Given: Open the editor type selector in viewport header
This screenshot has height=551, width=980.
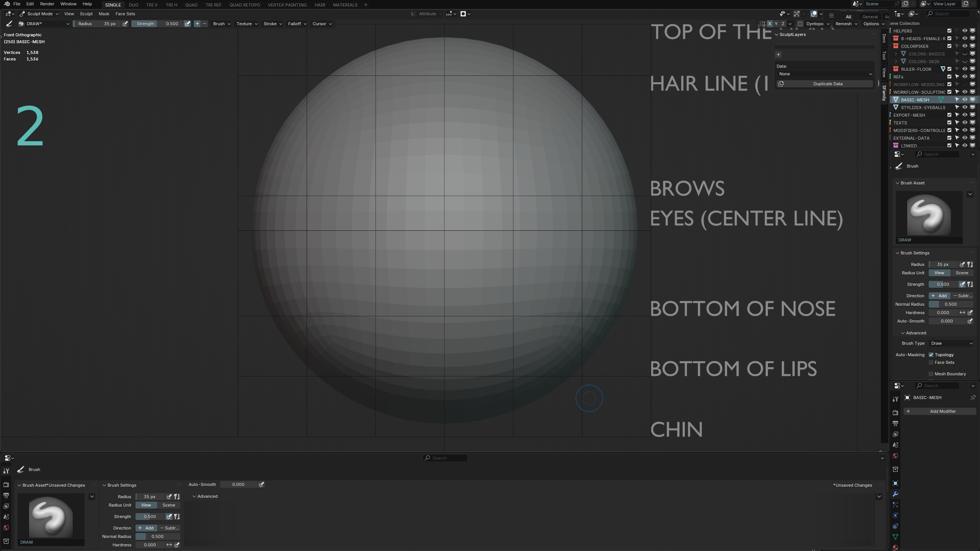Looking at the screenshot, I should (x=10, y=14).
